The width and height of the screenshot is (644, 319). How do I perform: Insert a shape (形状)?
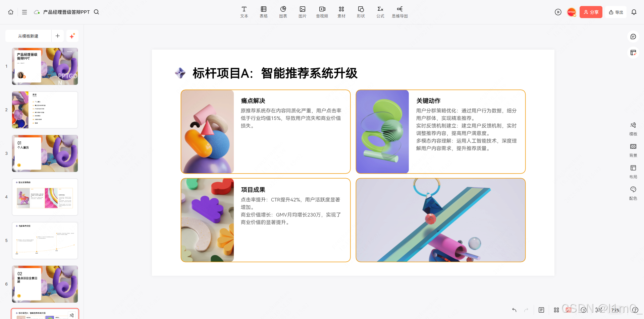click(x=361, y=12)
